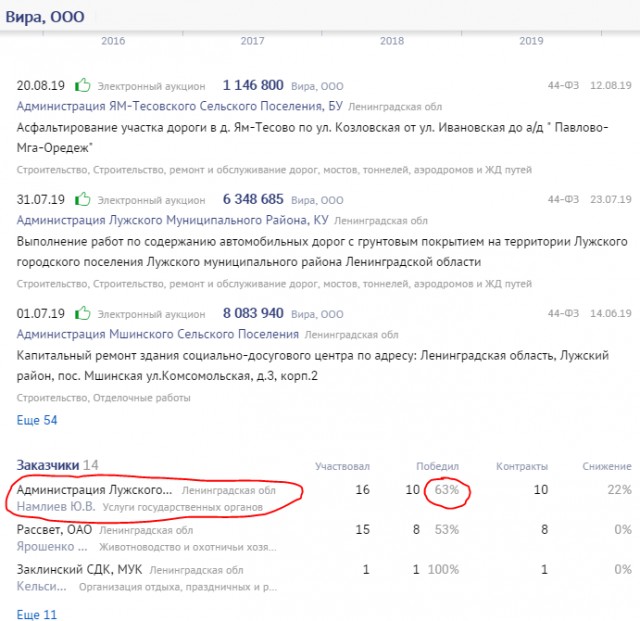Open contract amount 6 348 685

pos(253,199)
